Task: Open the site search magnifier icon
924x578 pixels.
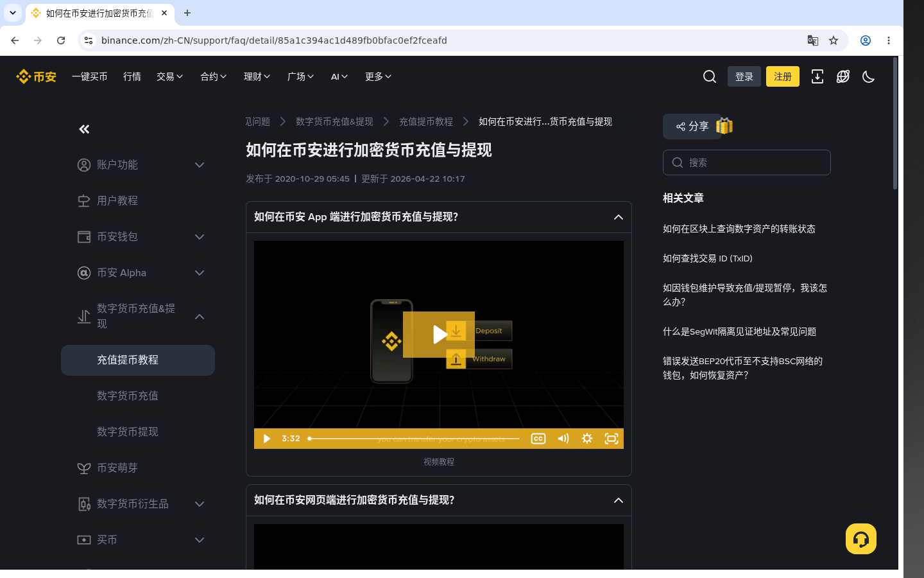Action: (x=709, y=76)
